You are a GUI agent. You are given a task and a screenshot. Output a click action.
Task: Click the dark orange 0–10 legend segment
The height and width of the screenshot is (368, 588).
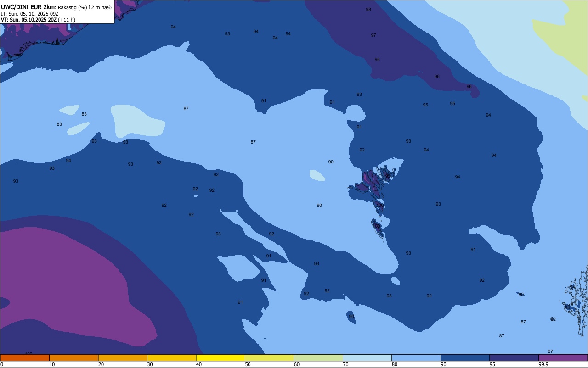(x=25, y=357)
